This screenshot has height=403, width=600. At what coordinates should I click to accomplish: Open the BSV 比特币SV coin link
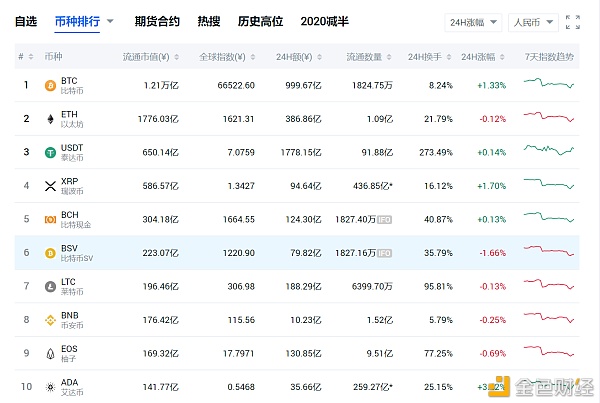(77, 253)
